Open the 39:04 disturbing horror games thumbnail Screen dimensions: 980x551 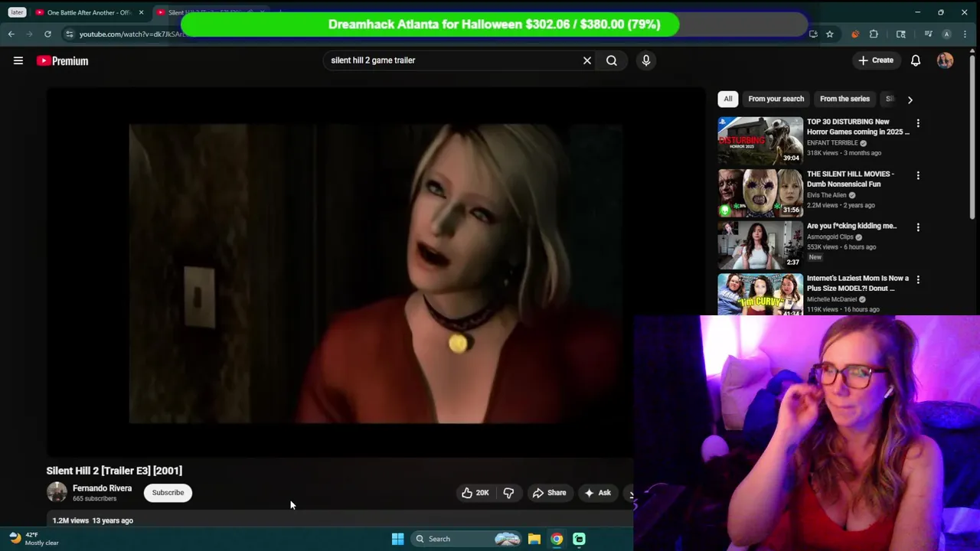click(x=760, y=141)
